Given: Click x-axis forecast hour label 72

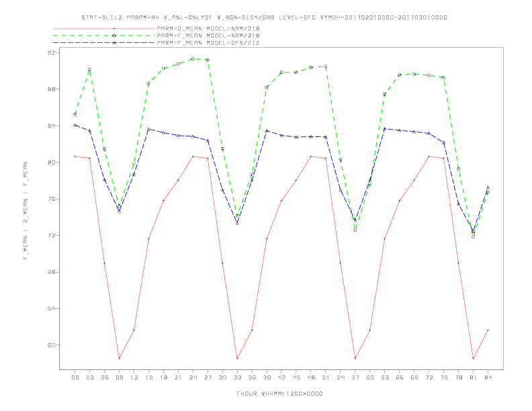Looking at the screenshot, I should [x=429, y=377].
